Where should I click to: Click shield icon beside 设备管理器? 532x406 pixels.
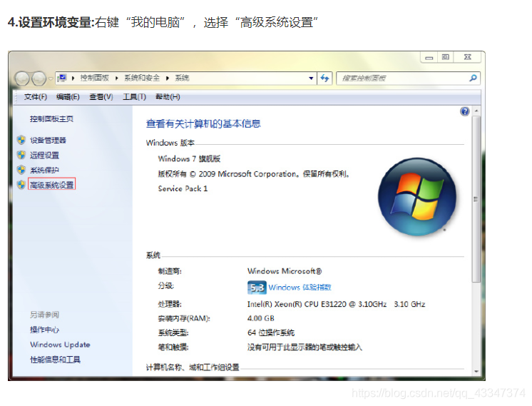coord(21,140)
